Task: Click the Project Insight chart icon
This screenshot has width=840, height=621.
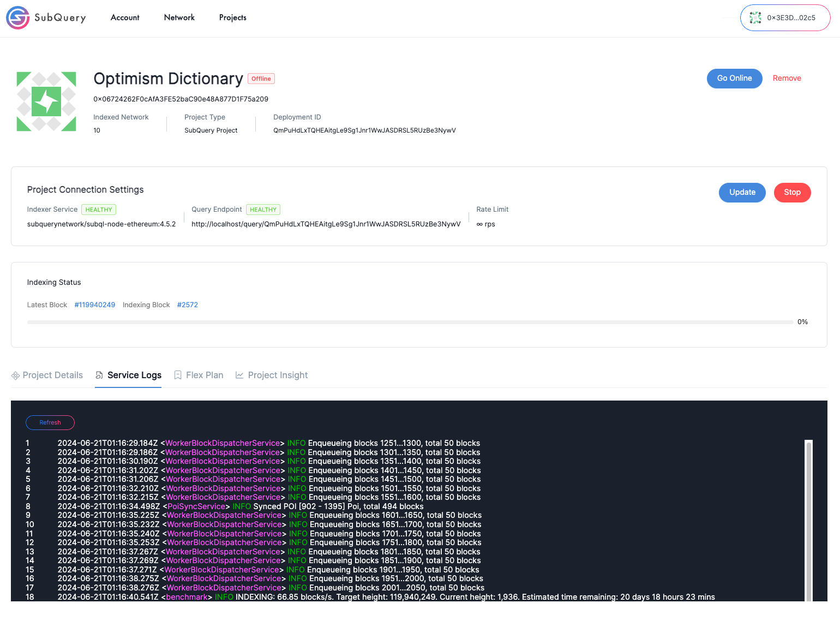Action: tap(239, 375)
